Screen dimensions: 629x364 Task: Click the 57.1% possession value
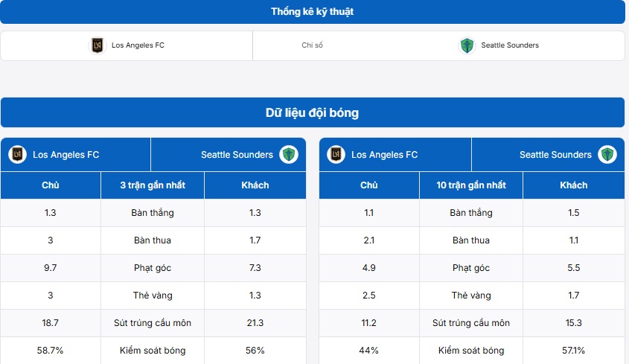point(574,351)
